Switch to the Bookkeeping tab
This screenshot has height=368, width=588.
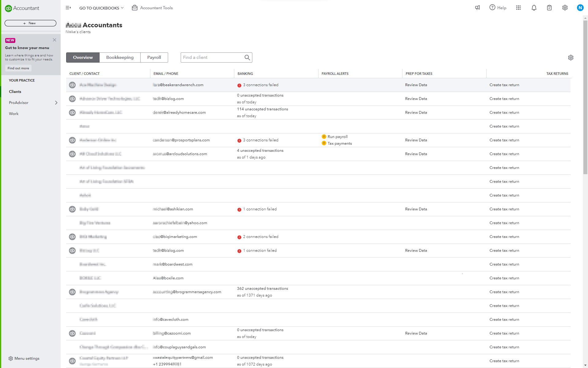120,57
